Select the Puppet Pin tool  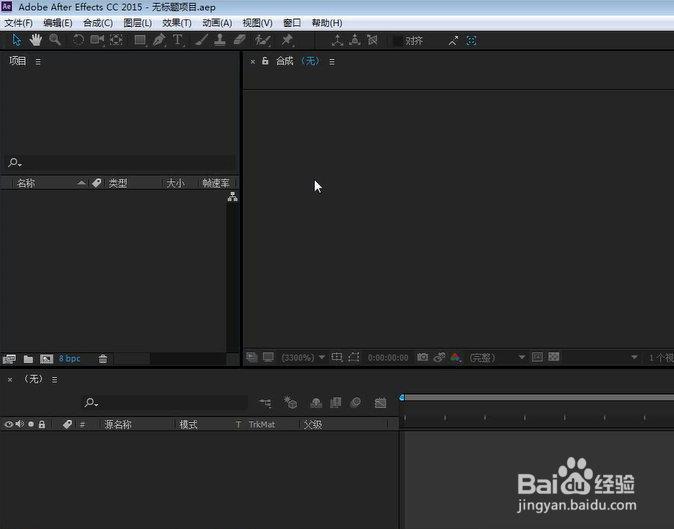[x=287, y=40]
